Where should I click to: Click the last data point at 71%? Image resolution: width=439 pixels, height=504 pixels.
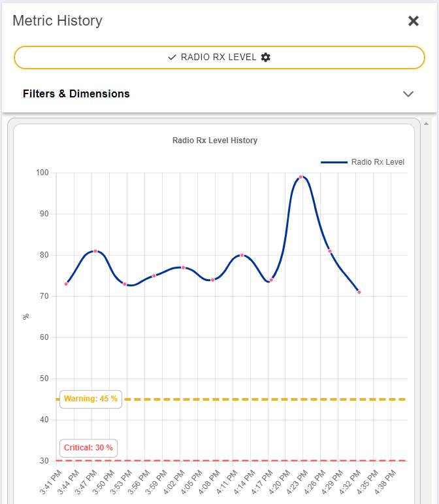pos(359,292)
